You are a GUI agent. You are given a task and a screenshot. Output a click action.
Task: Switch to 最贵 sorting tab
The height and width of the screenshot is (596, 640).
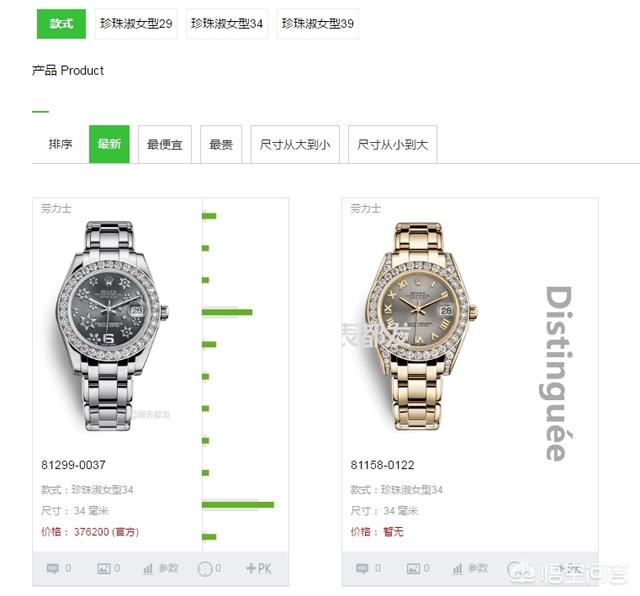[x=221, y=144]
